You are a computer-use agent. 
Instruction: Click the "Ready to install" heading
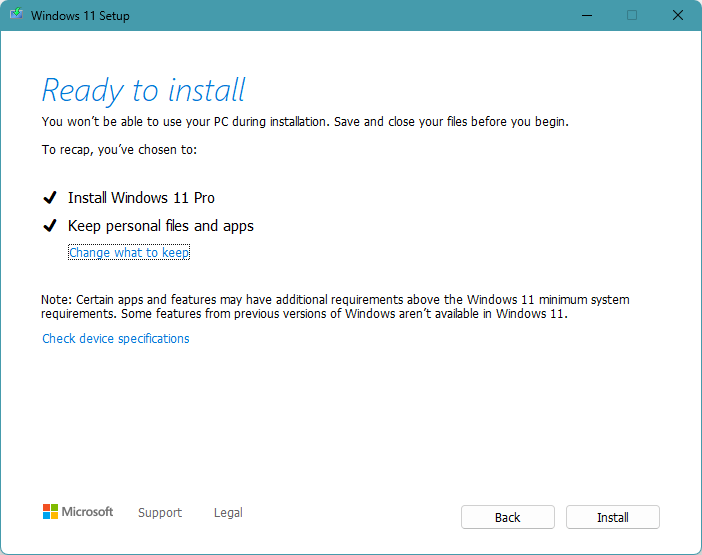[143, 90]
